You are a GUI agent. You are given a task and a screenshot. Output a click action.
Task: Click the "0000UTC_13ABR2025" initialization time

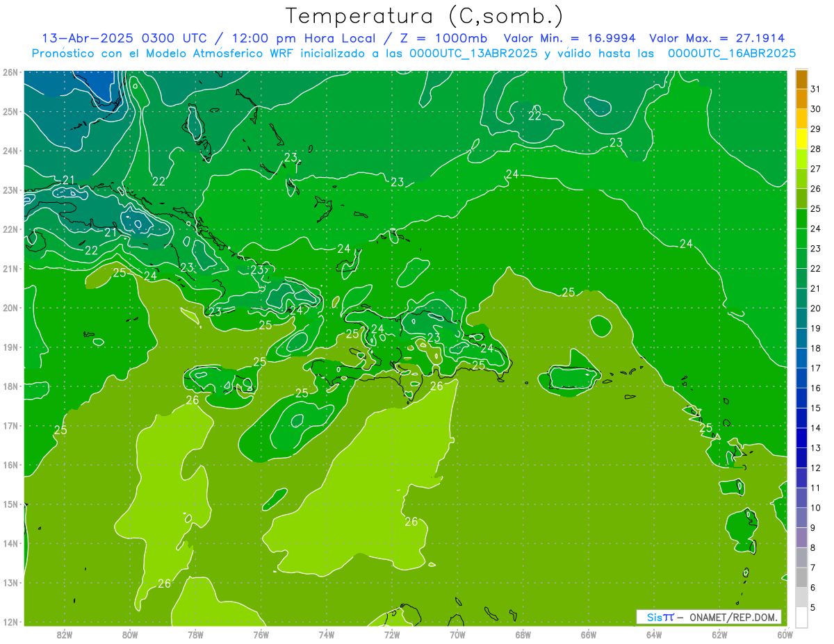473,53
